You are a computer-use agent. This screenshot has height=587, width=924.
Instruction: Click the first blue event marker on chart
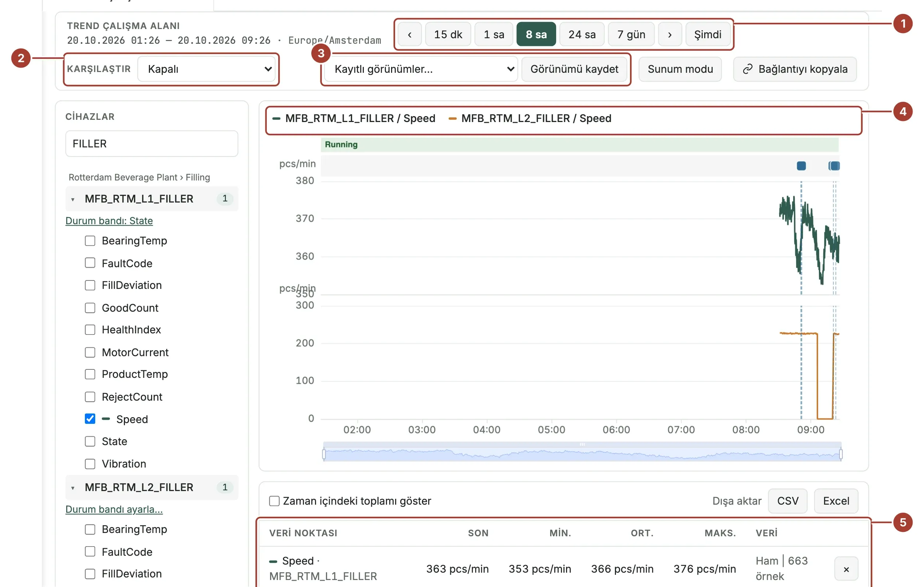point(801,166)
